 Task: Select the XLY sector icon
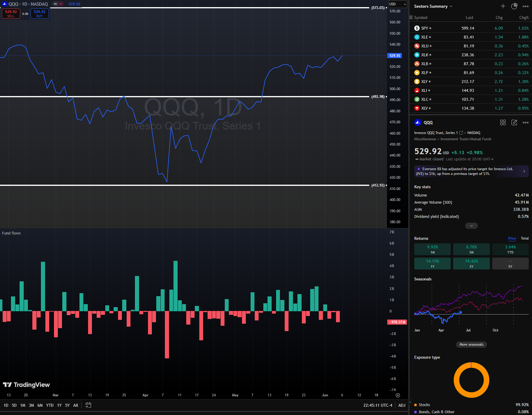(417, 82)
